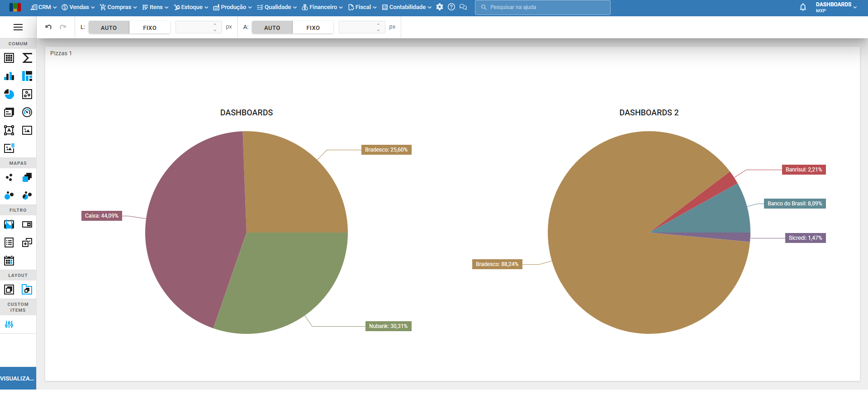The width and height of the screenshot is (868, 404).
Task: Click the 'Caixa: 44,09%' label
Action: pos(102,216)
